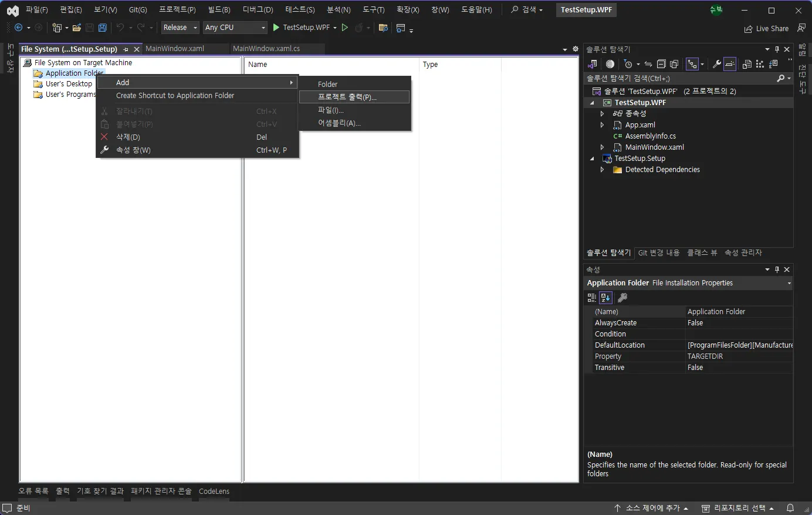
Task: Select AssemblyInfo.cs in Solution Explorer
Action: (x=650, y=136)
